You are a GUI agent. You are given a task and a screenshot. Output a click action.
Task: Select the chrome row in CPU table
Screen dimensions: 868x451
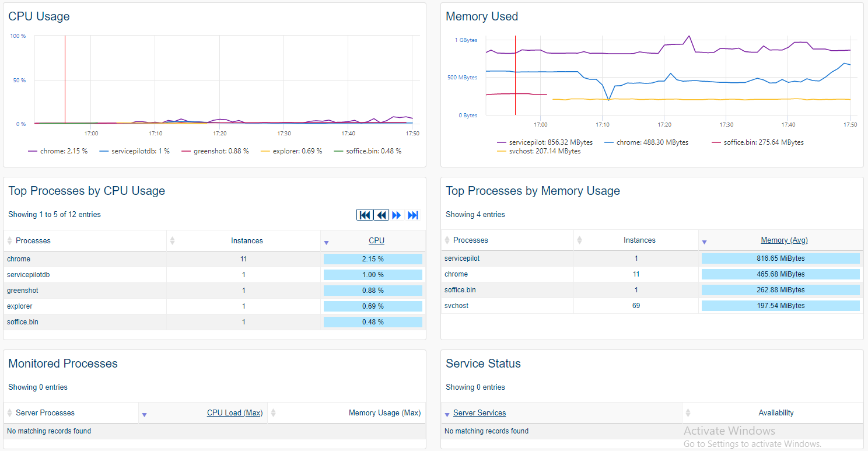pyautogui.click(x=19, y=259)
